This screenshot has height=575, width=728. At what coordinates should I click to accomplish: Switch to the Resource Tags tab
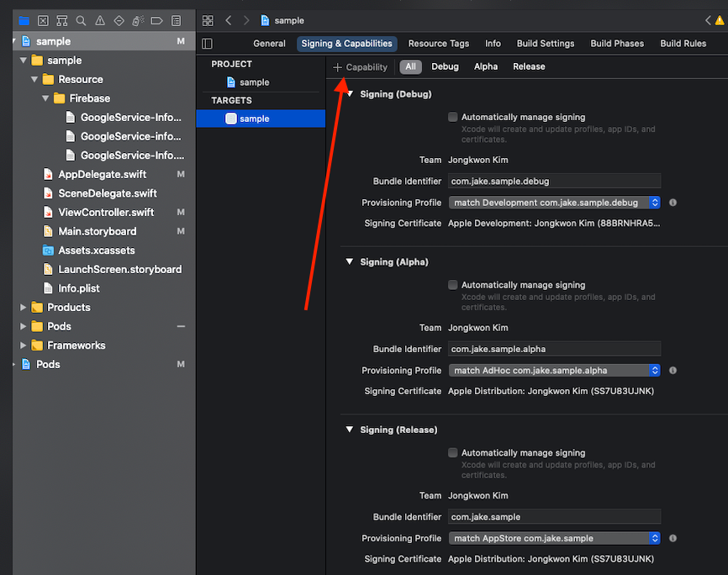coord(439,44)
